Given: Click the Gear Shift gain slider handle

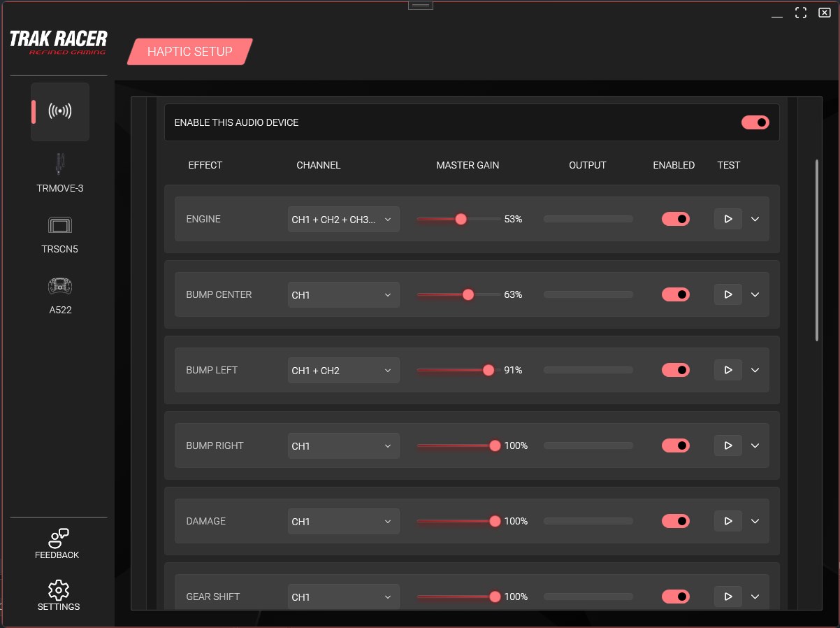Looking at the screenshot, I should (x=495, y=597).
